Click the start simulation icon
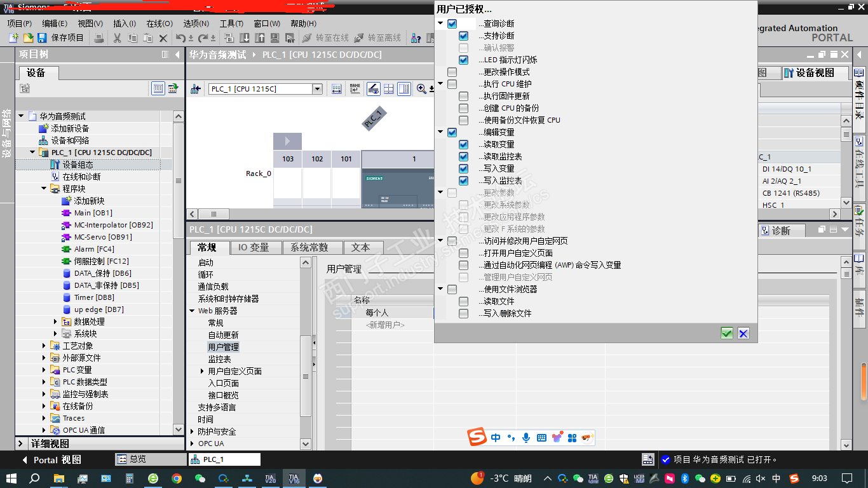This screenshot has width=868, height=488. 275,38
